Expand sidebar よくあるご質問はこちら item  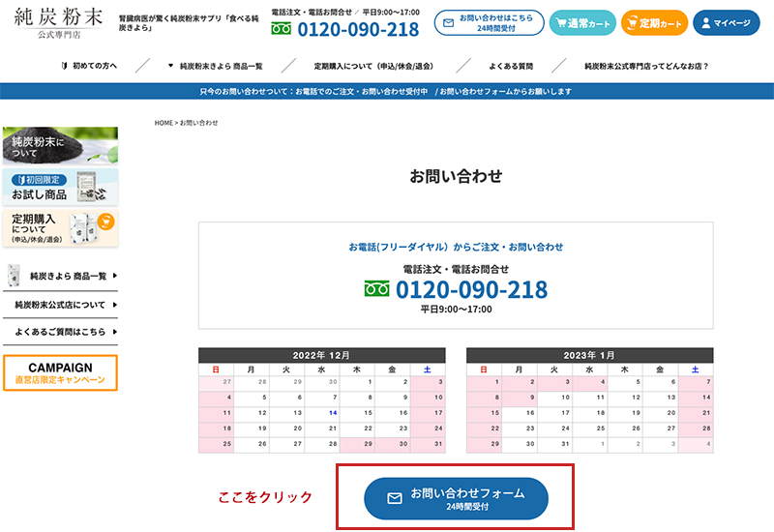click(114, 331)
